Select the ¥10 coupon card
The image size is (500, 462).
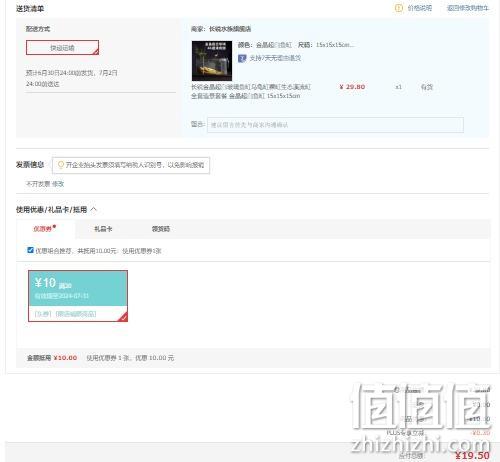(x=78, y=296)
